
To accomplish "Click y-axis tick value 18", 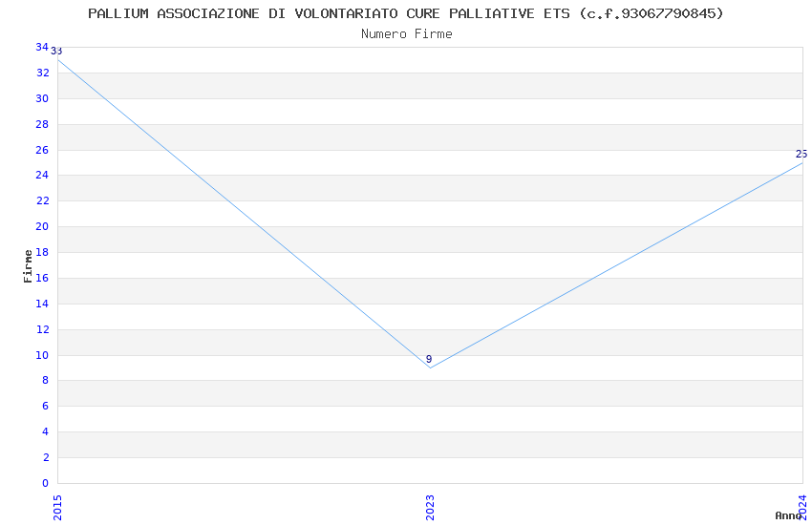I will point(42,252).
